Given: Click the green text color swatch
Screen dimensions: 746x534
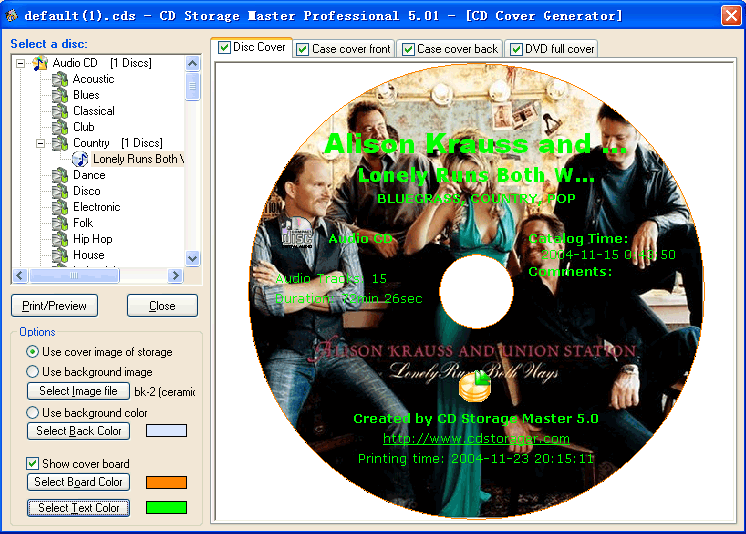Looking at the screenshot, I should (x=167, y=508).
